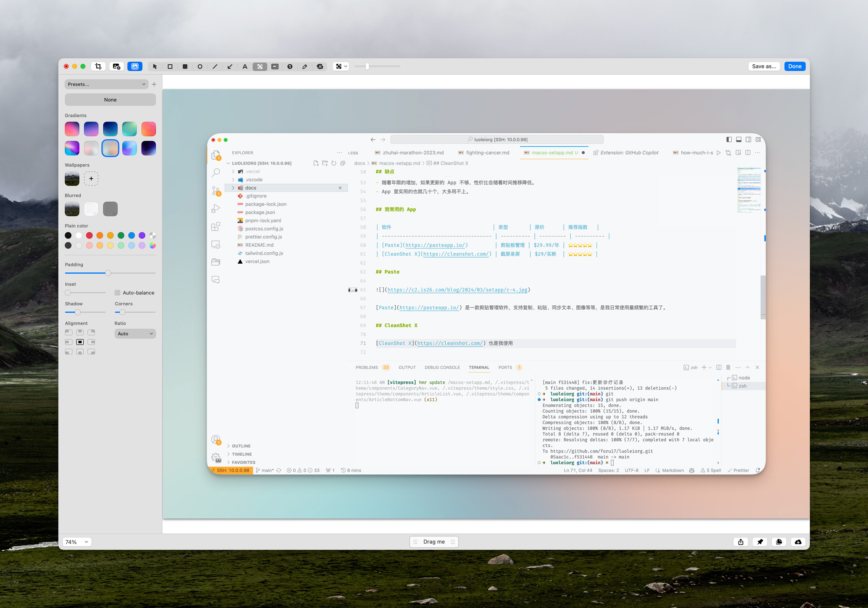Expand .vscode folder in VS Code explorer
868x608 pixels.
click(233, 180)
